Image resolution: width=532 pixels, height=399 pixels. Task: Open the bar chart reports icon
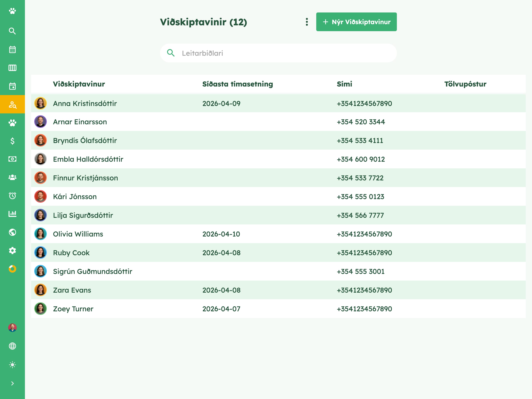pos(12,214)
